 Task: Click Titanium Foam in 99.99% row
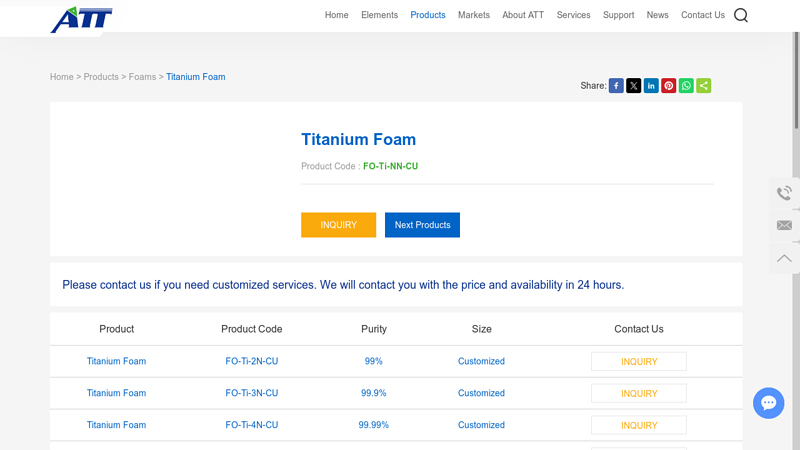pos(116,425)
